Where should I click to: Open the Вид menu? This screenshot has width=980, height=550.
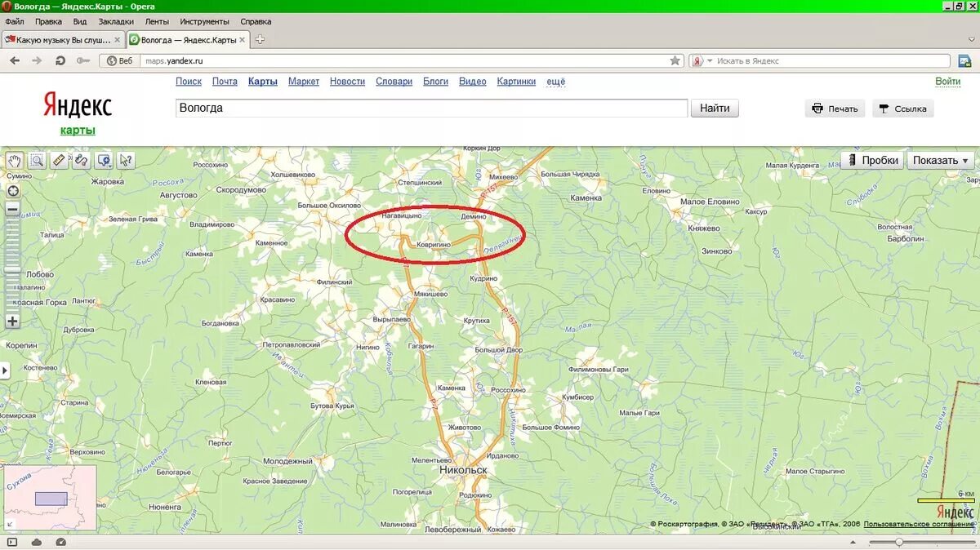[x=80, y=22]
